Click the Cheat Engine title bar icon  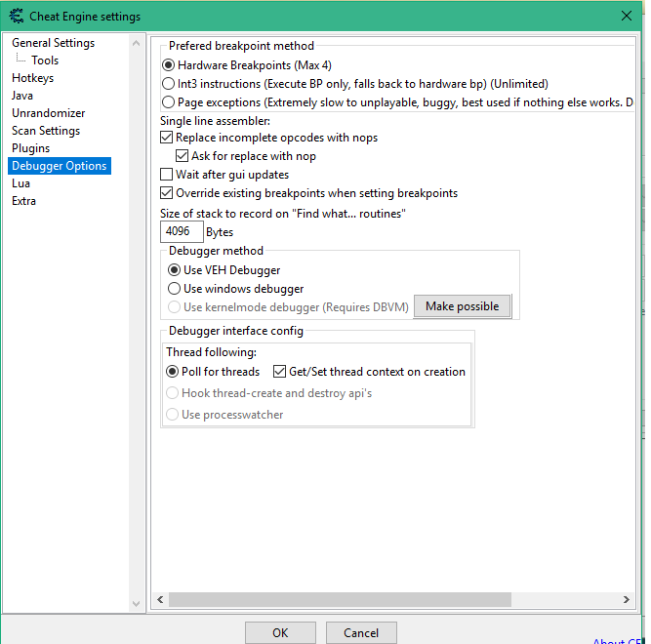(15, 16)
